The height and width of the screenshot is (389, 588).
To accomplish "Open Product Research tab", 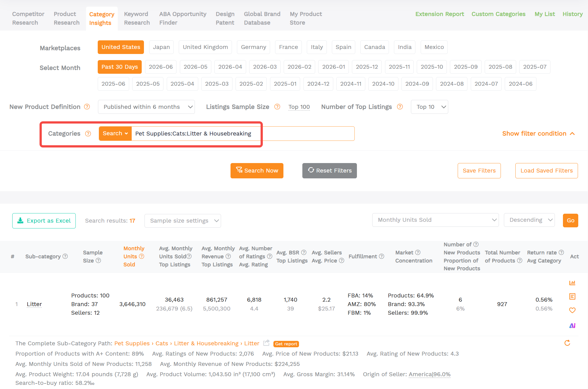I will 67,18.
